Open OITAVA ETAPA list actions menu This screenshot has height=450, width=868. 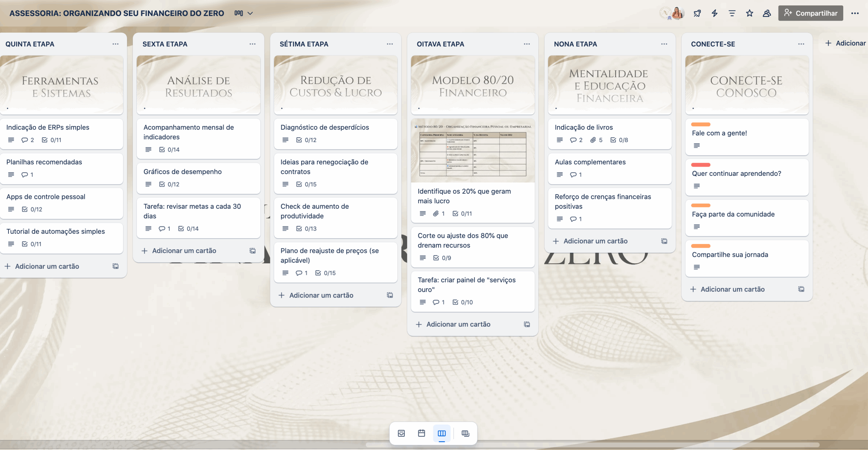coord(527,44)
